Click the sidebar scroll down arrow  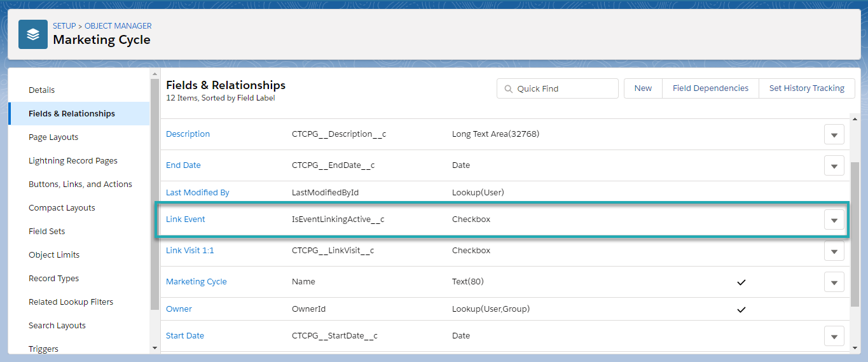click(155, 348)
